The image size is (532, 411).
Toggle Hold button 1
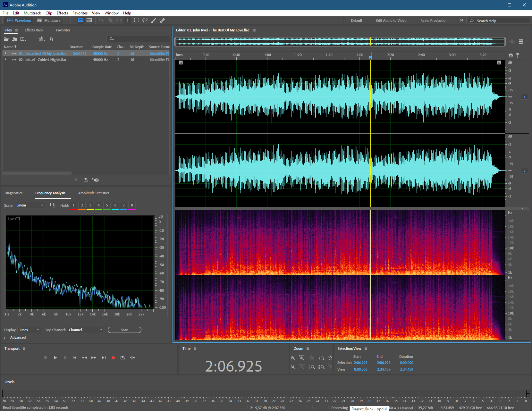[73, 205]
